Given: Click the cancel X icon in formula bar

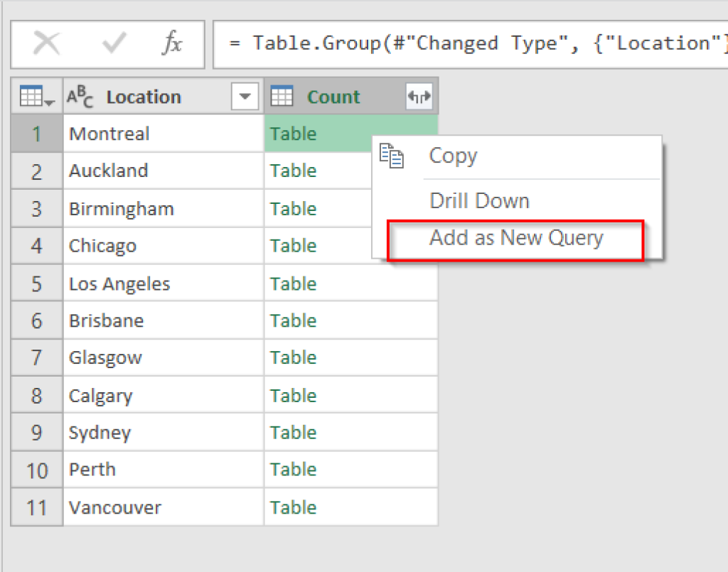Looking at the screenshot, I should (47, 44).
